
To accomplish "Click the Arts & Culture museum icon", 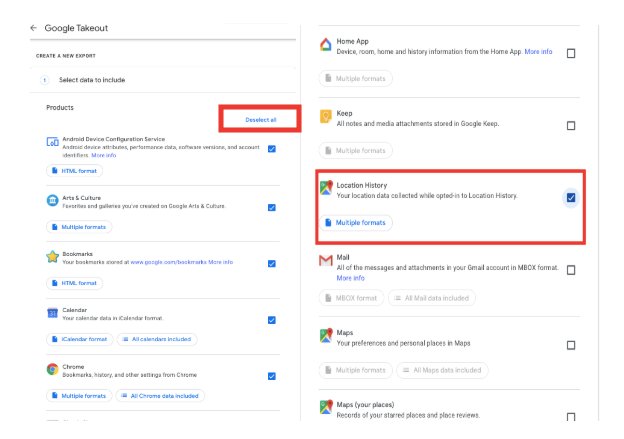I will click(53, 200).
